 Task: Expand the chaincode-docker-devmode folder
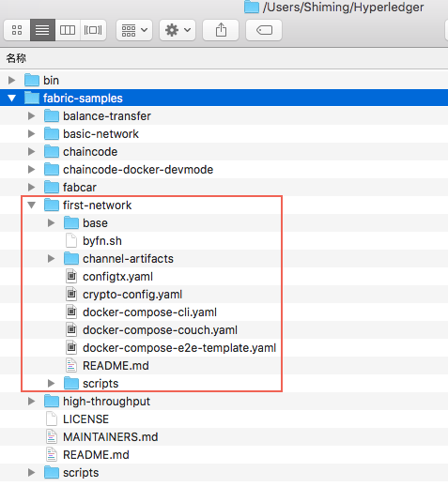[x=31, y=170]
